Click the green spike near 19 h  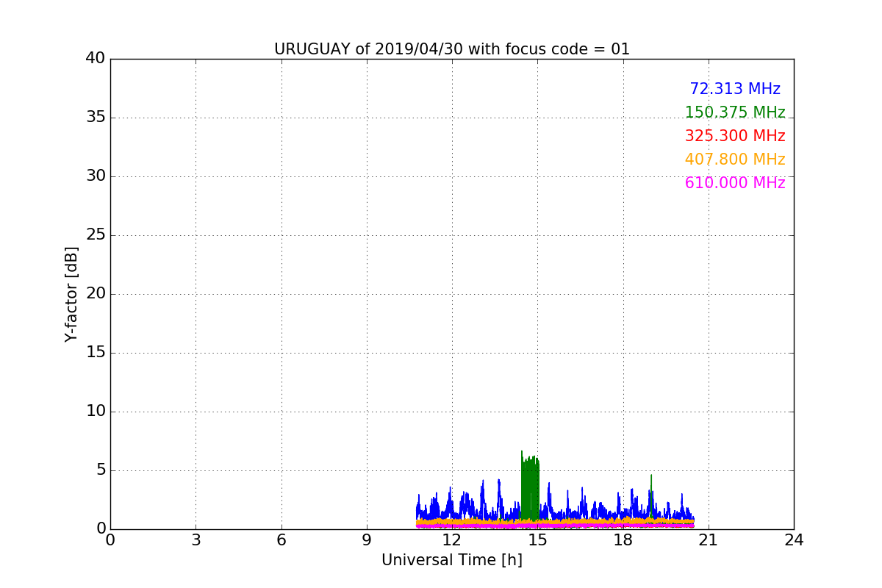(x=651, y=496)
